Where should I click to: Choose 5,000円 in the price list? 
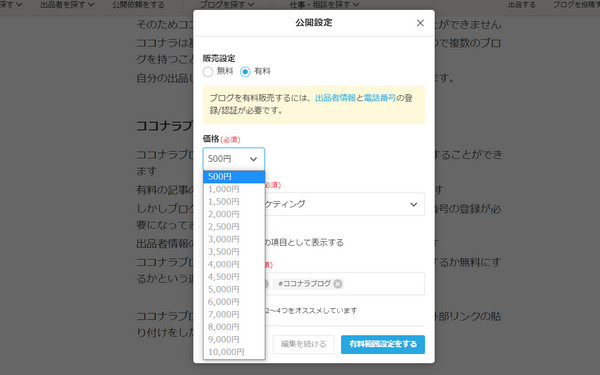(x=234, y=289)
